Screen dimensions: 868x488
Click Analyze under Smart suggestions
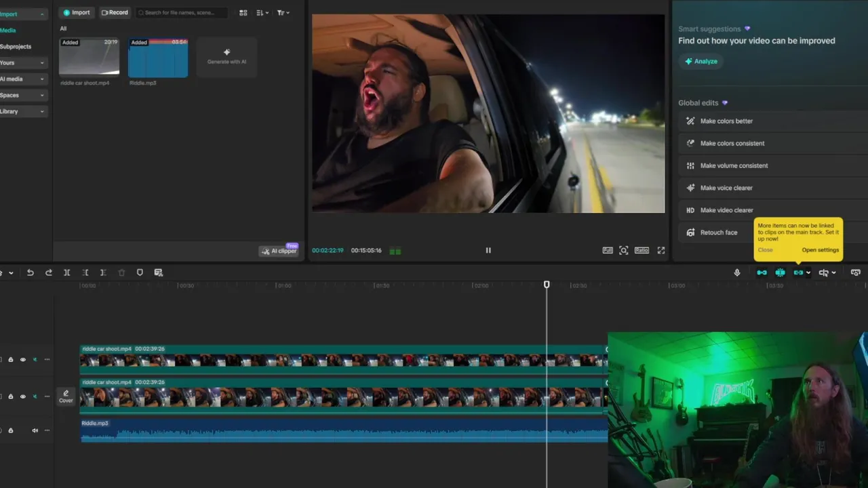[x=701, y=61]
